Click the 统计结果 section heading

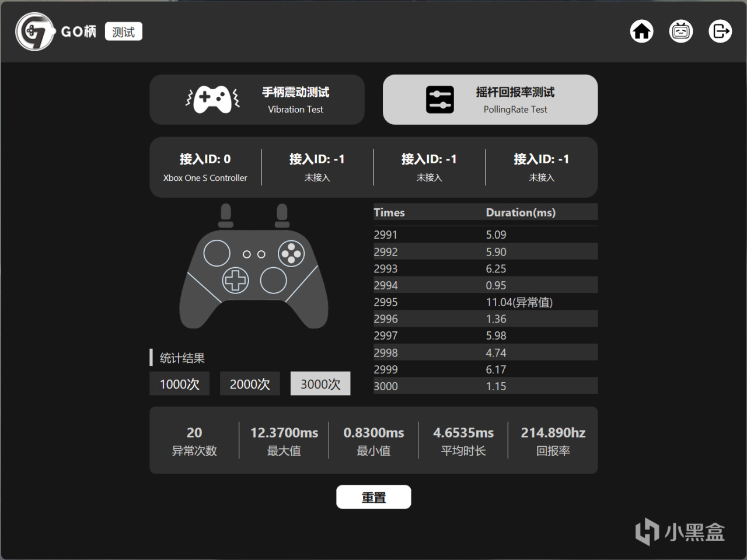coord(182,358)
